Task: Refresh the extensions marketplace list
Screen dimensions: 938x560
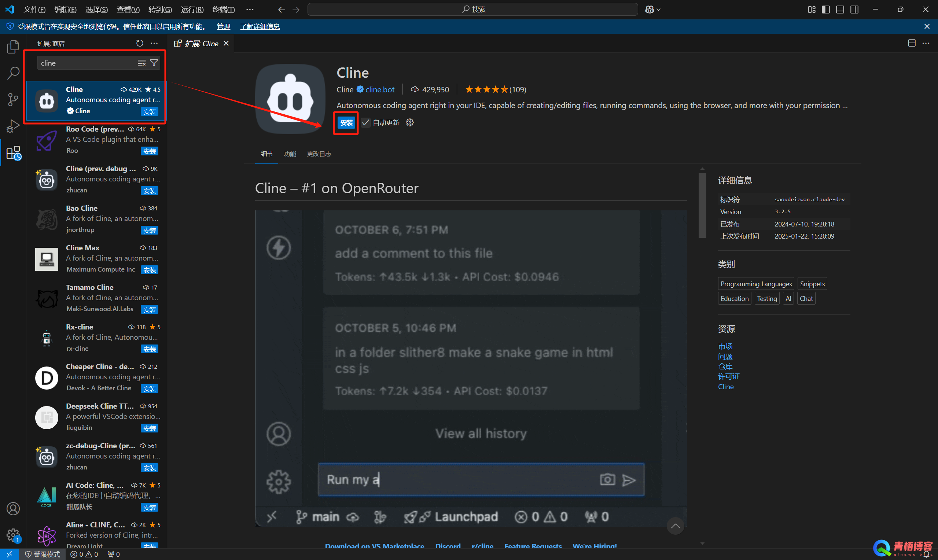Action: coord(140,43)
